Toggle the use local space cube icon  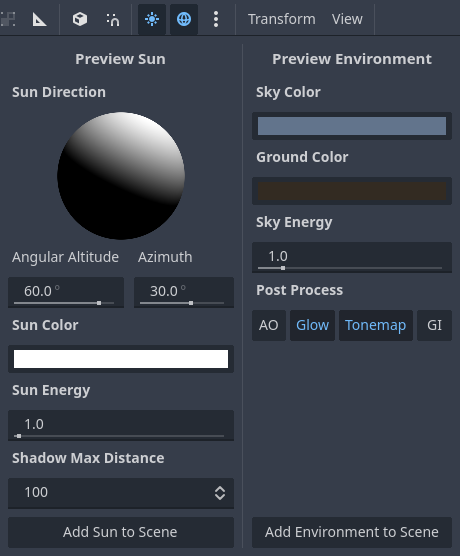tap(80, 19)
